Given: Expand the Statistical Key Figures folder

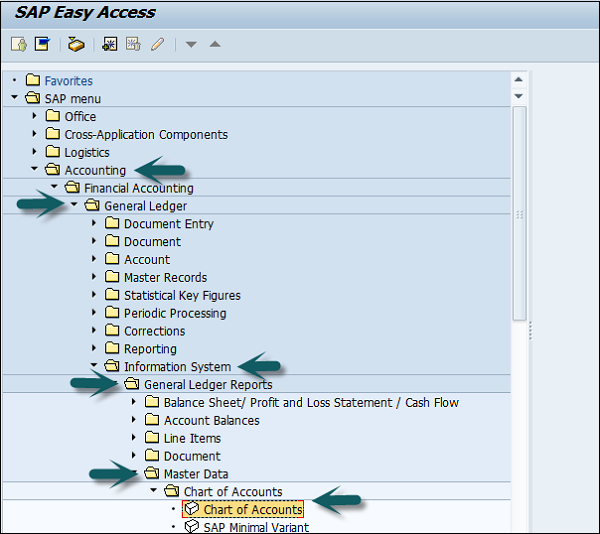Looking at the screenshot, I should pyautogui.click(x=94, y=294).
